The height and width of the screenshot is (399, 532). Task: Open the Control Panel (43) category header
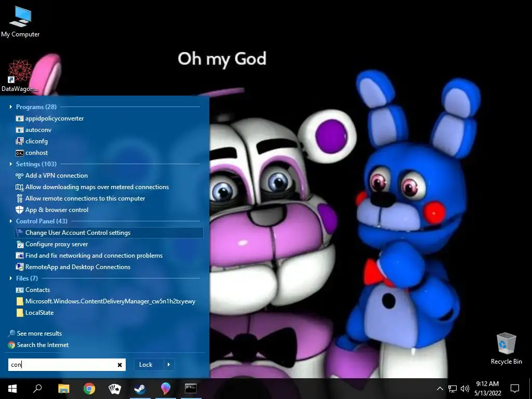click(42, 221)
